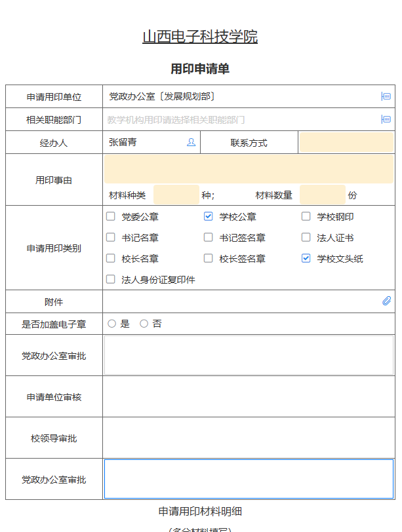Select 否 for electronic seal

[144, 324]
